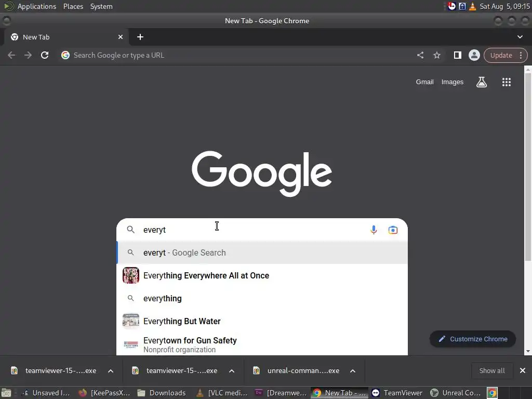Choose the 'everything' suggestion
The image size is (532, 399).
pyautogui.click(x=262, y=298)
